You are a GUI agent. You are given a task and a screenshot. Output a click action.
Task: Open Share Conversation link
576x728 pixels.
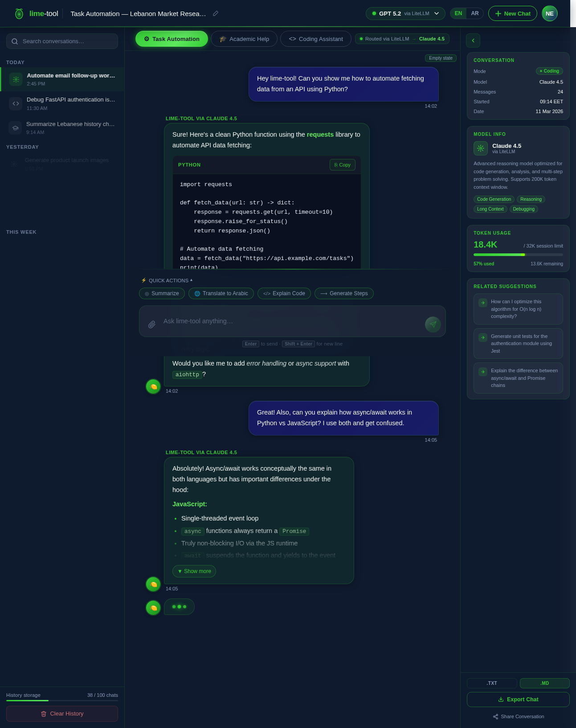[518, 716]
